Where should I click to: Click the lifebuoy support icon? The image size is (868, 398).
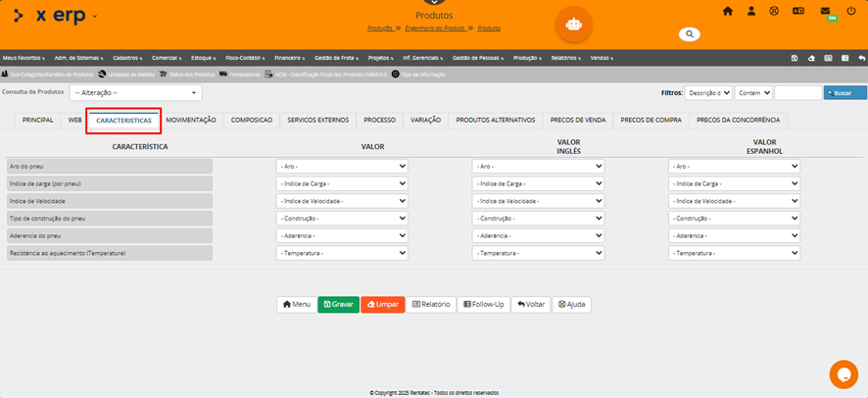[x=774, y=11]
